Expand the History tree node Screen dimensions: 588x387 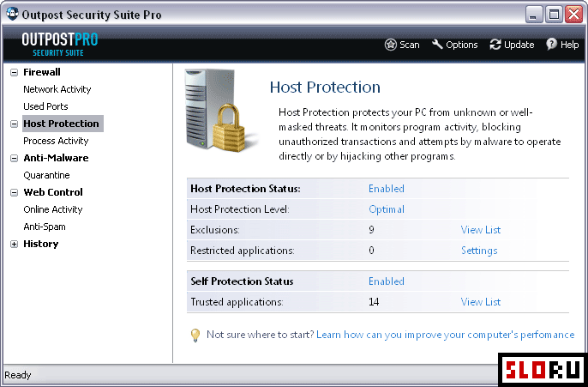pyautogui.click(x=14, y=244)
